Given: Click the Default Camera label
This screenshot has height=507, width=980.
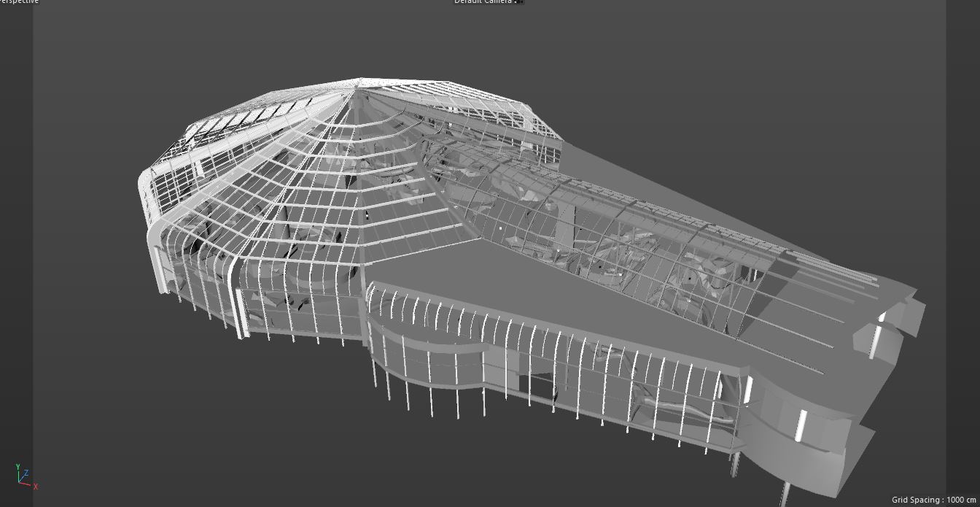Looking at the screenshot, I should pyautogui.click(x=483, y=2).
